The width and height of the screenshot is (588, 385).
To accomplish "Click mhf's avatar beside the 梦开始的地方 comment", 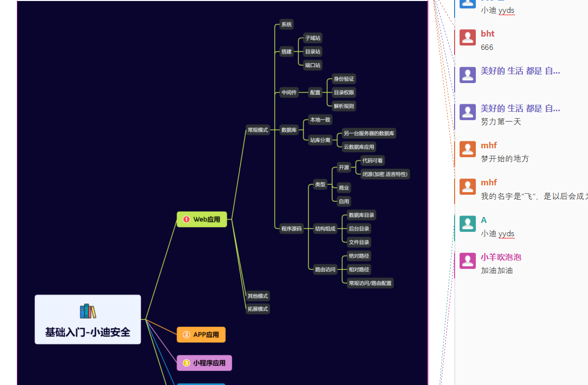I will click(x=467, y=149).
